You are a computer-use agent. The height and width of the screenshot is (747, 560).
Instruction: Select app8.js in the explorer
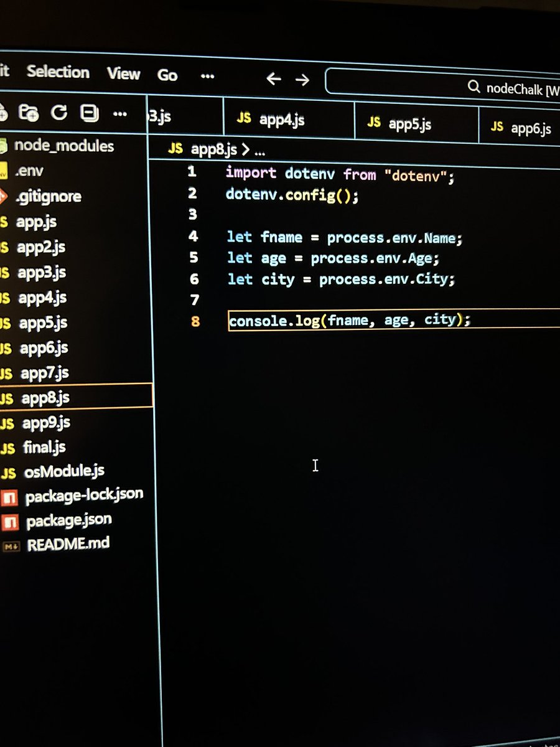pyautogui.click(x=45, y=397)
